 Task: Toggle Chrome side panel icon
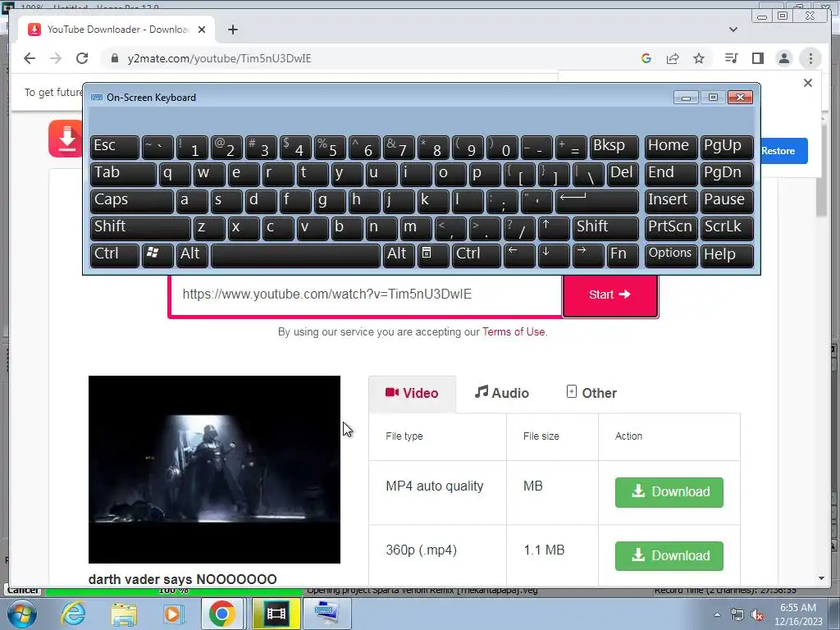pos(757,58)
